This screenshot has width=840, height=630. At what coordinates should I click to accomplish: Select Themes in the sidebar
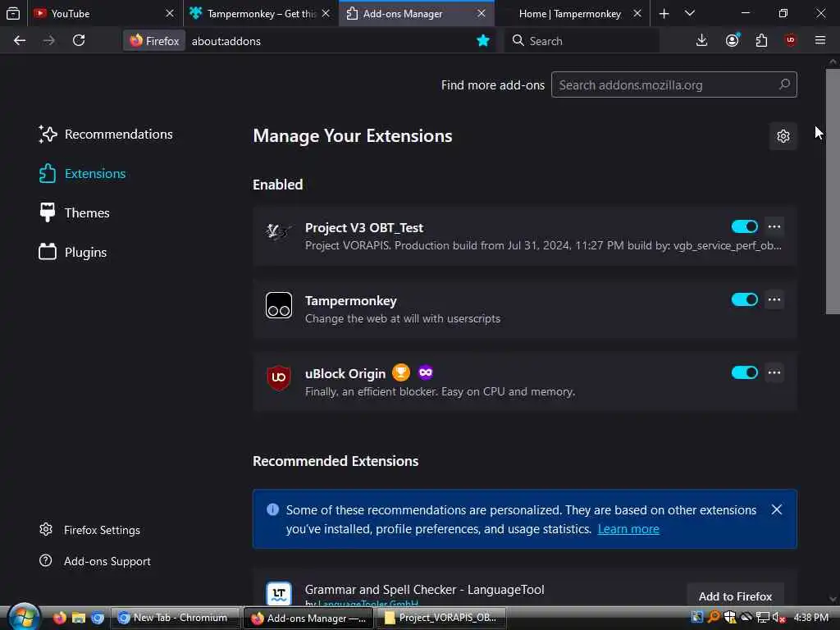pyautogui.click(x=75, y=212)
